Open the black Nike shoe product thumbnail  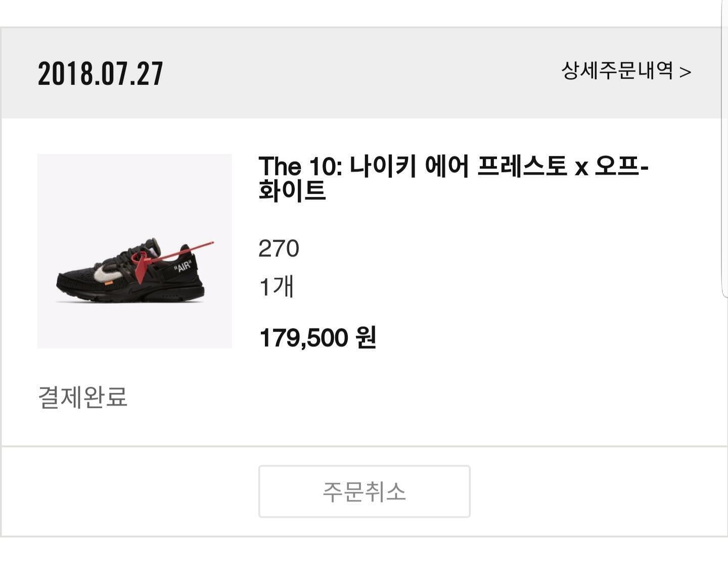(x=134, y=251)
